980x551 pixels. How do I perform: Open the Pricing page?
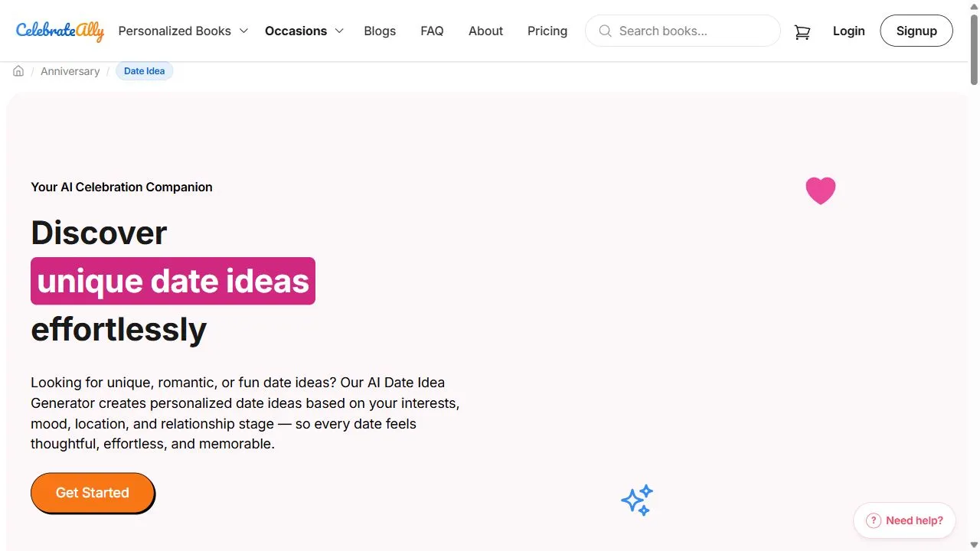tap(547, 31)
